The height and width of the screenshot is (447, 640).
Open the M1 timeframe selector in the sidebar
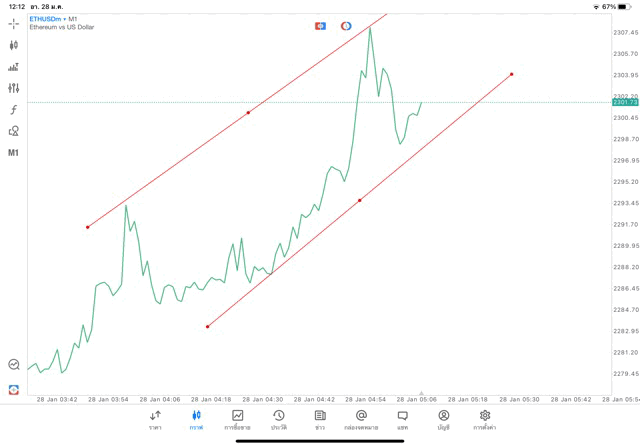tap(13, 153)
